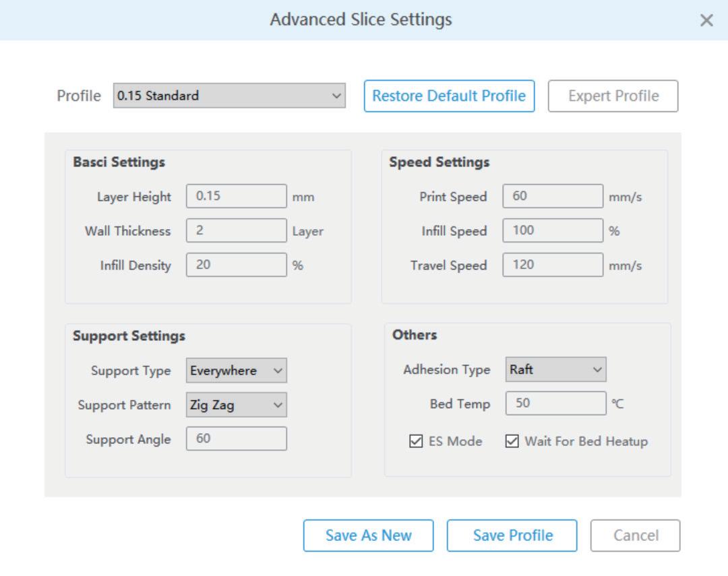Expand the Adhesion Type dropdown
This screenshot has width=728, height=576.
555,369
